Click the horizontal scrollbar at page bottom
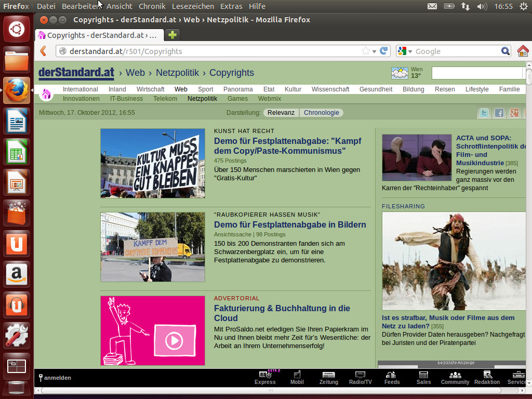This screenshot has width=532, height=399. (x=271, y=390)
